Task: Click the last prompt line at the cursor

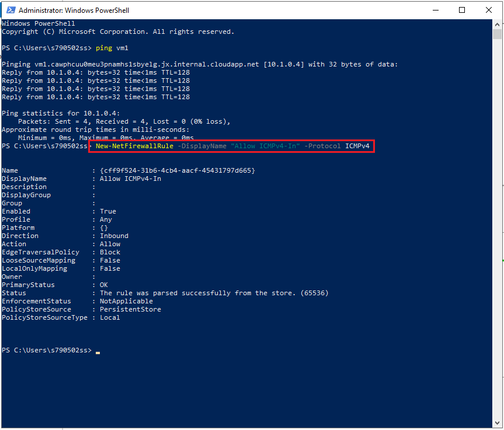Action: (x=51, y=350)
